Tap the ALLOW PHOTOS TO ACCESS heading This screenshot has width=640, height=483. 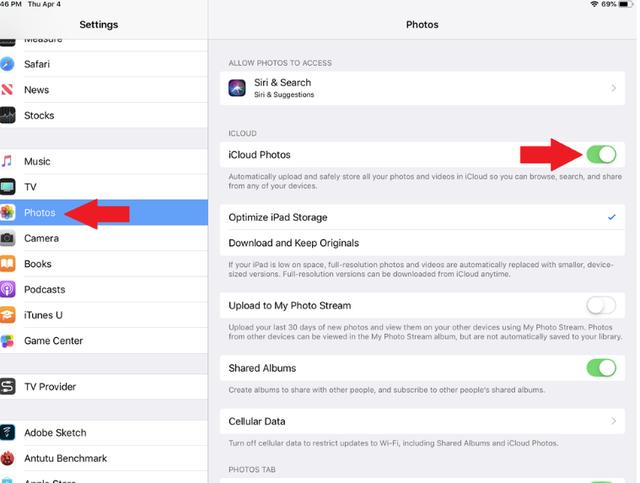[x=280, y=63]
